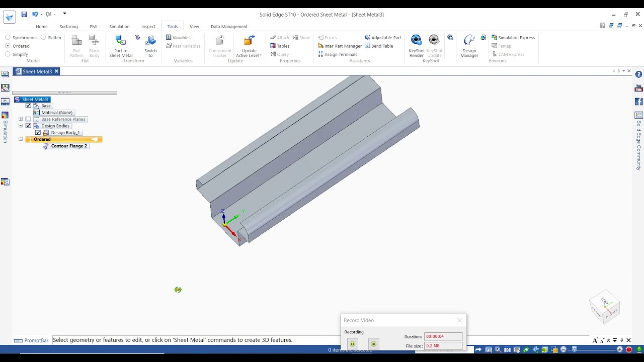The height and width of the screenshot is (362, 644).
Task: Click the Switch to command icon
Action: [150, 41]
